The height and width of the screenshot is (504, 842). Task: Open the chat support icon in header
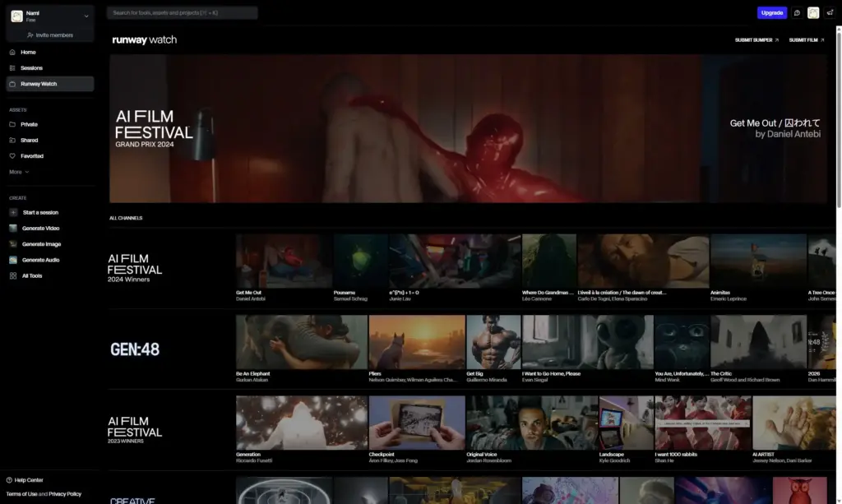point(797,13)
